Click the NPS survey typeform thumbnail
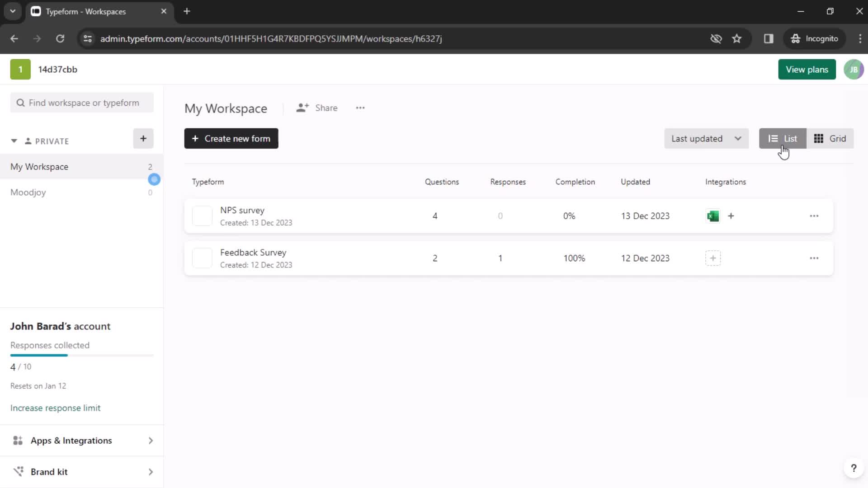Image resolution: width=868 pixels, height=488 pixels. (x=202, y=216)
